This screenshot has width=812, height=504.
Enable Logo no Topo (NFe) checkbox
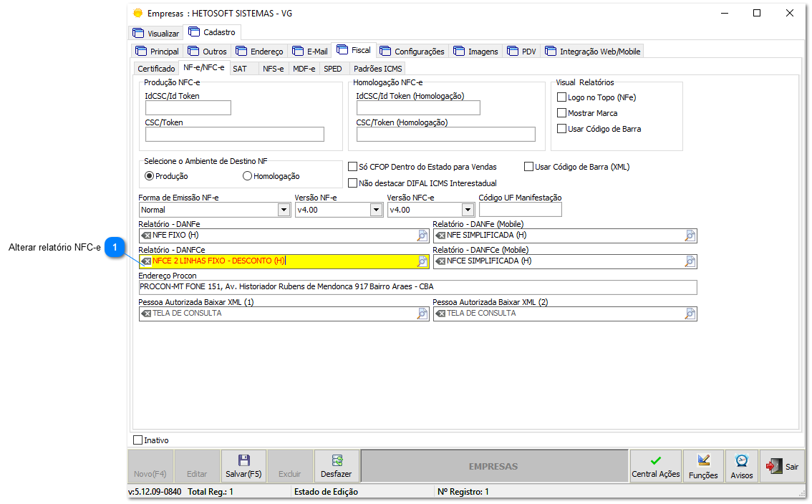[562, 97]
